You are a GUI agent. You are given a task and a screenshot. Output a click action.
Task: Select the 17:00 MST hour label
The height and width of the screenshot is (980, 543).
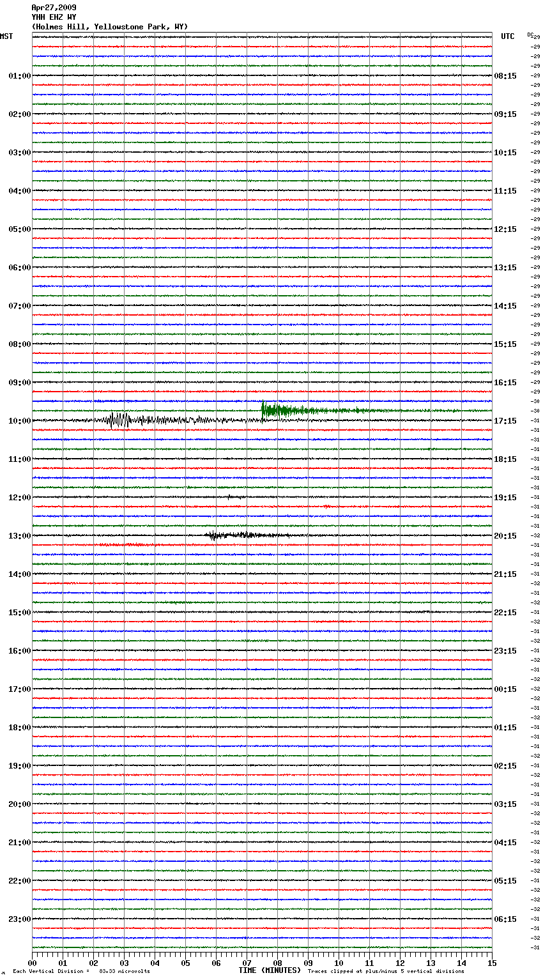20,689
